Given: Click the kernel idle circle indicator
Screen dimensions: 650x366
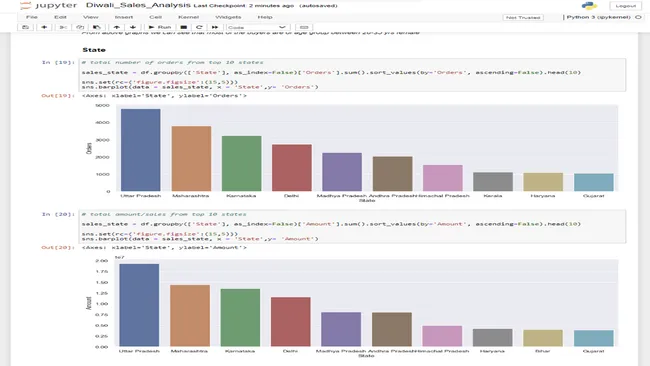Looking at the screenshot, I should (638, 17).
